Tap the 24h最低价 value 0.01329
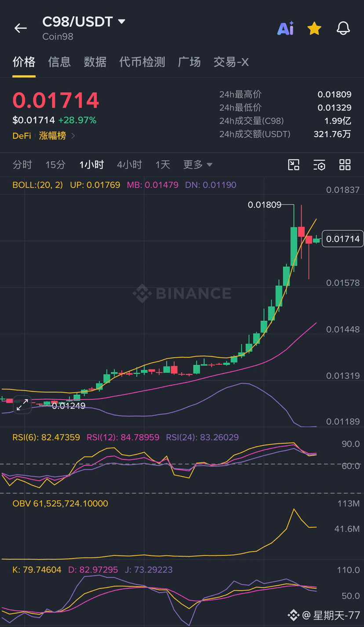 pyautogui.click(x=335, y=108)
